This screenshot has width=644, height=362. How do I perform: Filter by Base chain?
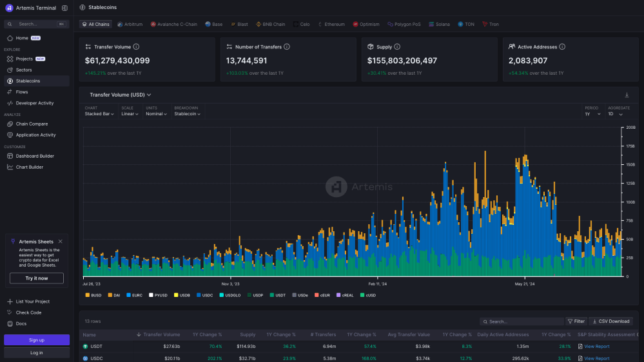213,24
